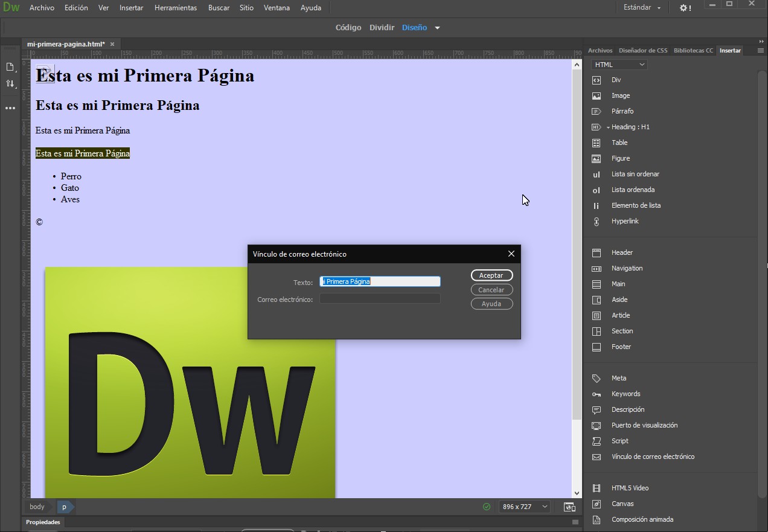Select the body tag in tag selector
This screenshot has width=768, height=532.
pyautogui.click(x=37, y=507)
